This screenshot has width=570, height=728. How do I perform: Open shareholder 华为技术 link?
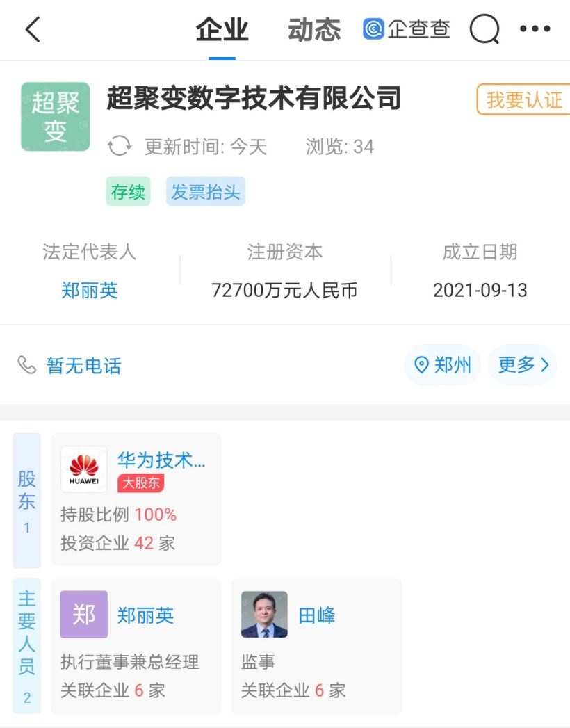point(161,460)
